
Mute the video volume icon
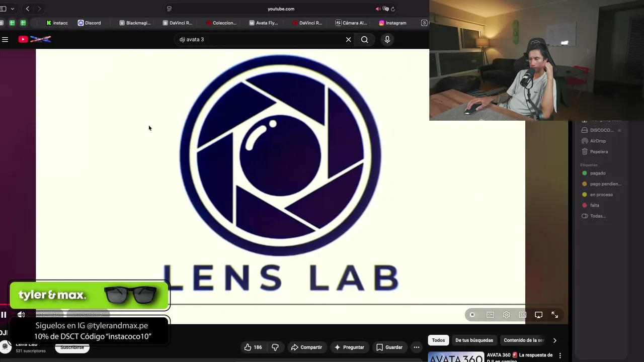21,315
